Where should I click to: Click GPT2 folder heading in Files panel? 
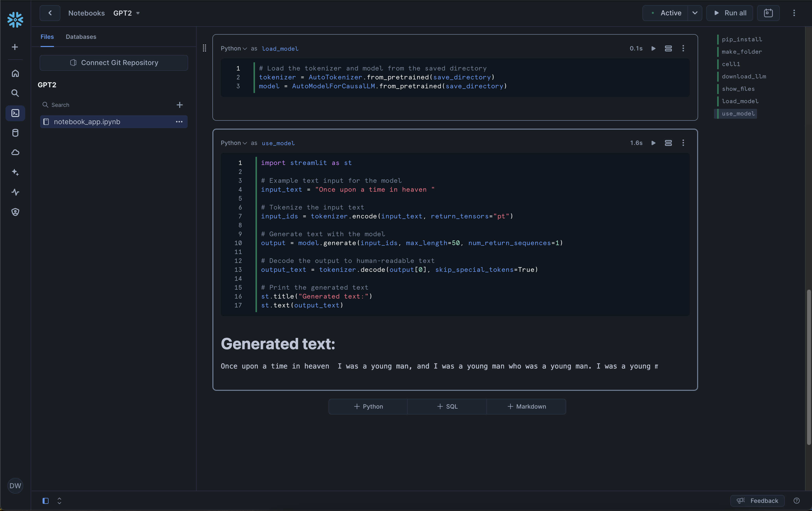click(x=47, y=85)
